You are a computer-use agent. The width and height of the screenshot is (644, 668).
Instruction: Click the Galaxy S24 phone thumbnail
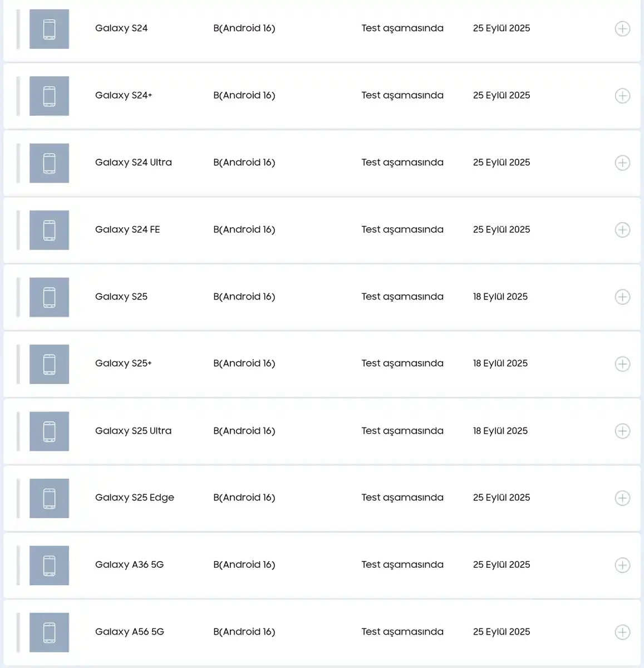(x=49, y=29)
